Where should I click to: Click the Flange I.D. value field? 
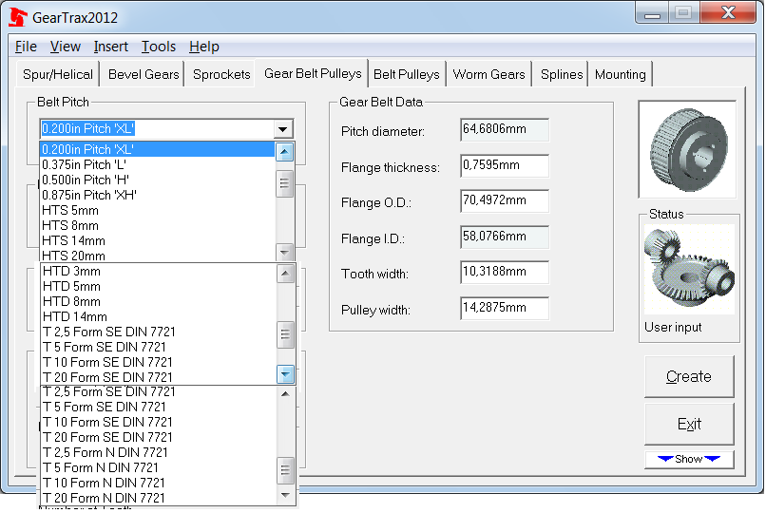(x=504, y=237)
